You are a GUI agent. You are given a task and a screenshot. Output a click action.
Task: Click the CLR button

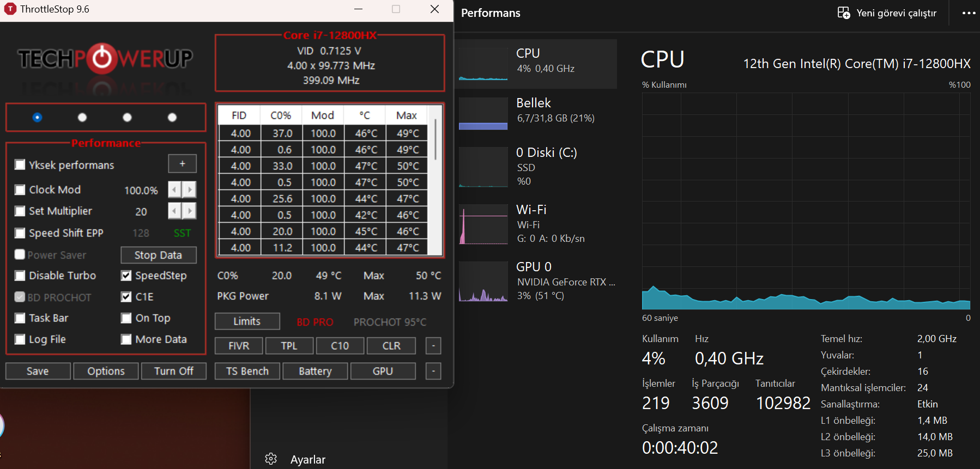pyautogui.click(x=391, y=346)
